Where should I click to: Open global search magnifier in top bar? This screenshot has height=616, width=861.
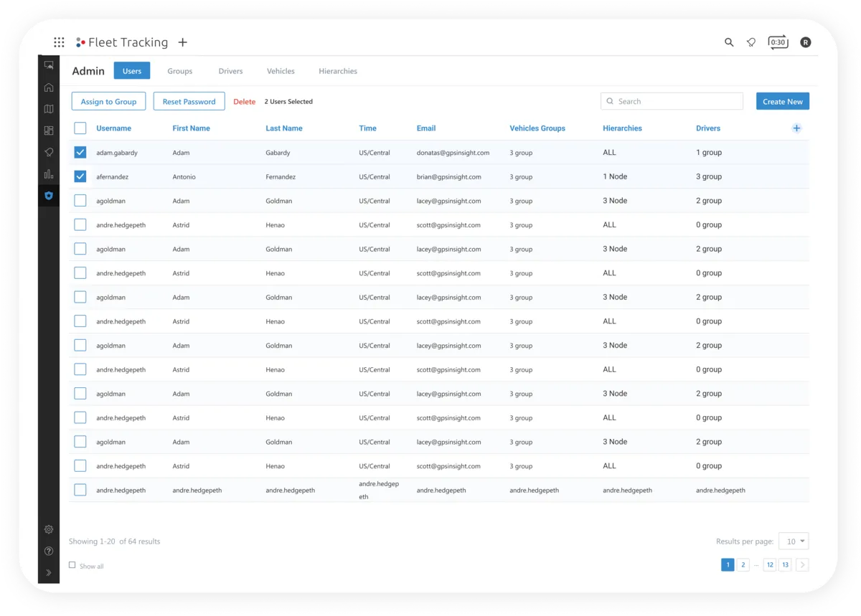729,42
